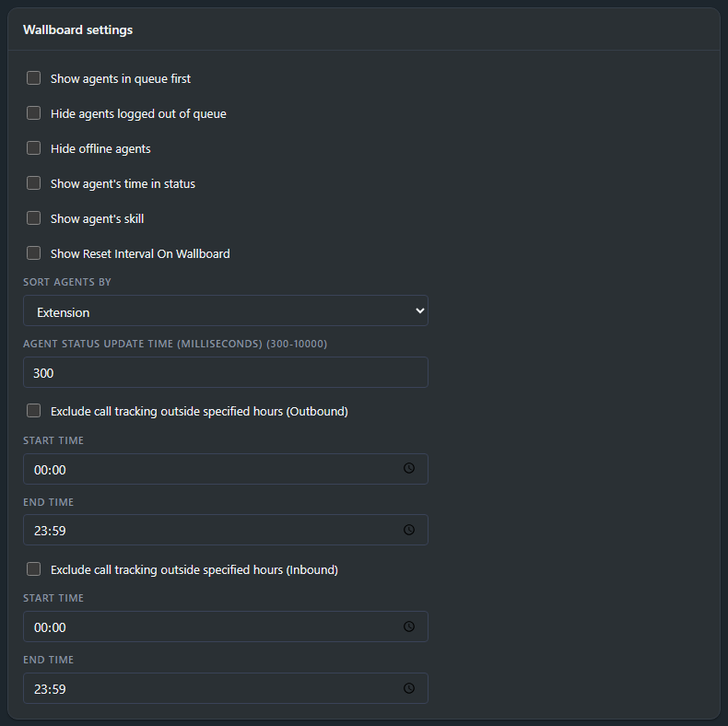Click the Wallboard settings panel heading
728x726 pixels.
[78, 29]
